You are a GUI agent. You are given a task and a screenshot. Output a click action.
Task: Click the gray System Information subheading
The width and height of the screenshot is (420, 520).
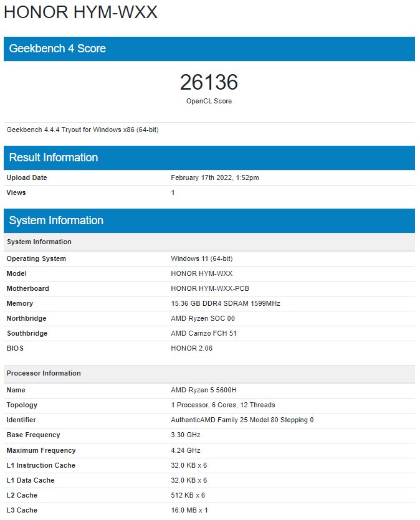click(209, 242)
